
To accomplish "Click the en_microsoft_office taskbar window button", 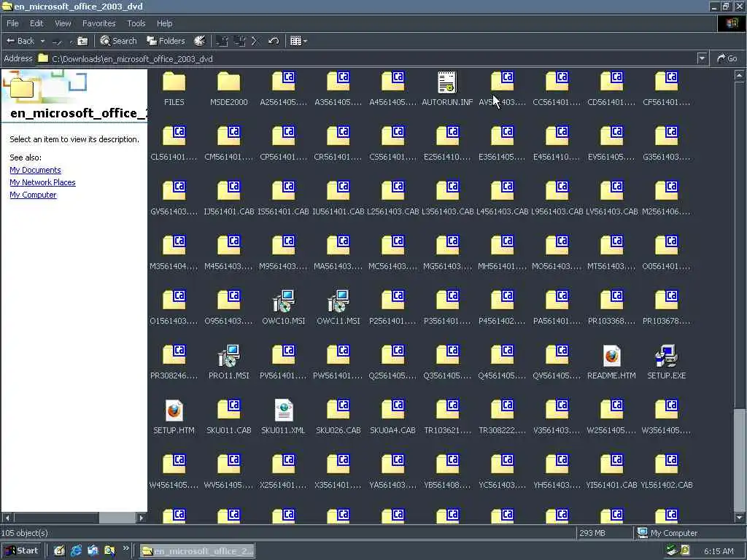I will point(197,551).
